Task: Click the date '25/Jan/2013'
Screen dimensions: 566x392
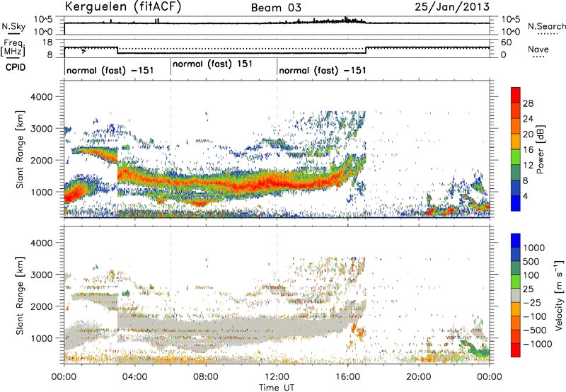Action: click(x=452, y=7)
